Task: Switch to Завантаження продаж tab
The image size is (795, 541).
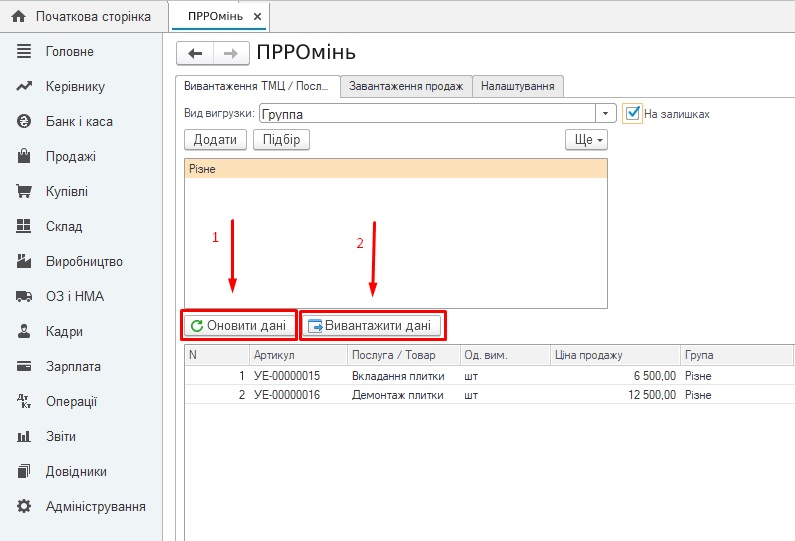Action: click(405, 87)
